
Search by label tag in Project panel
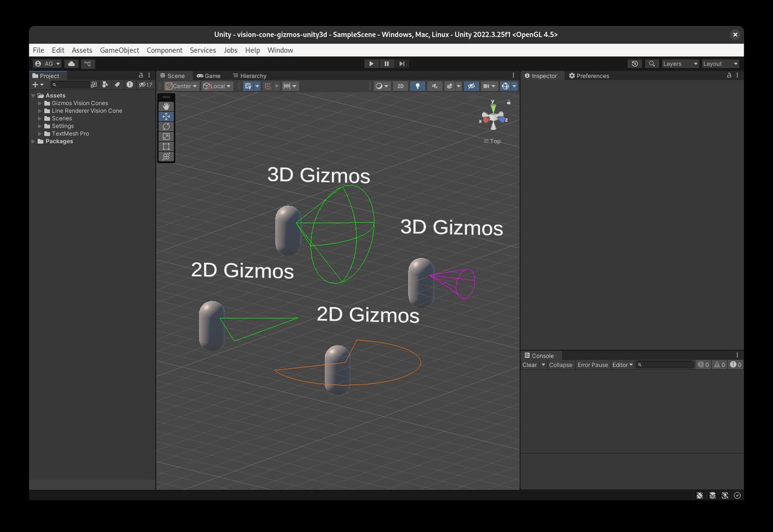point(117,84)
